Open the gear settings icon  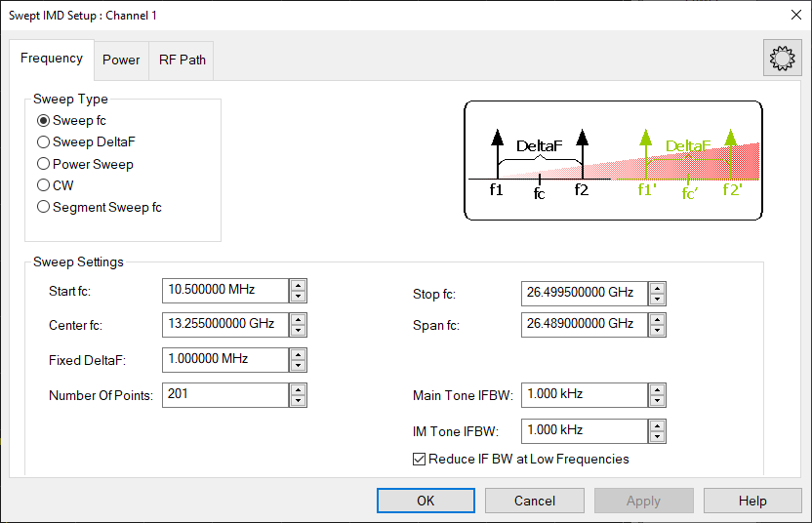782,59
